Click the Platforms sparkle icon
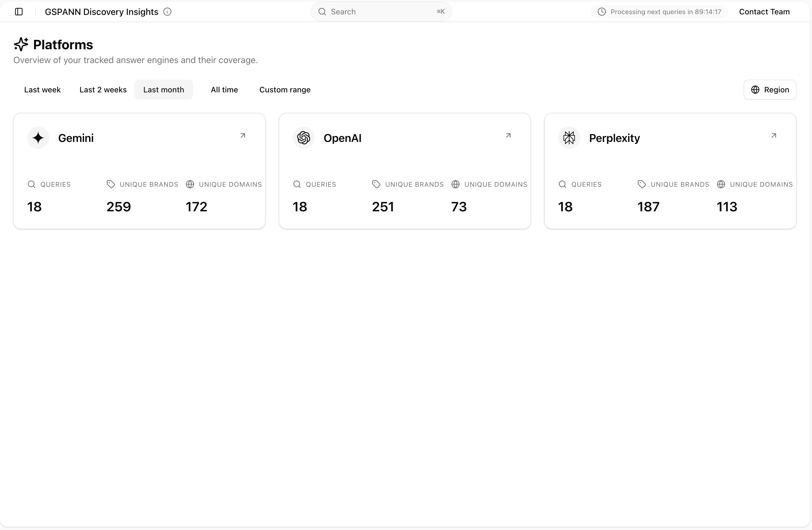812x530 pixels. 21,44
